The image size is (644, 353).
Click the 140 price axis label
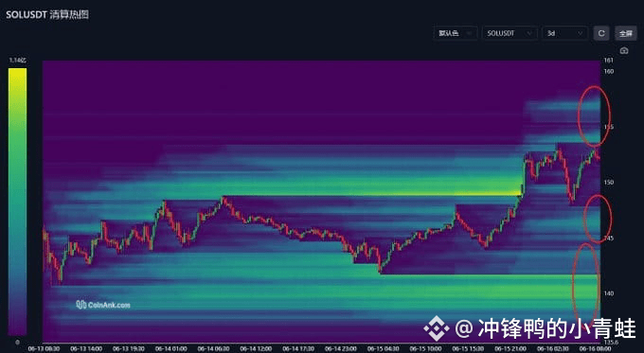click(609, 293)
